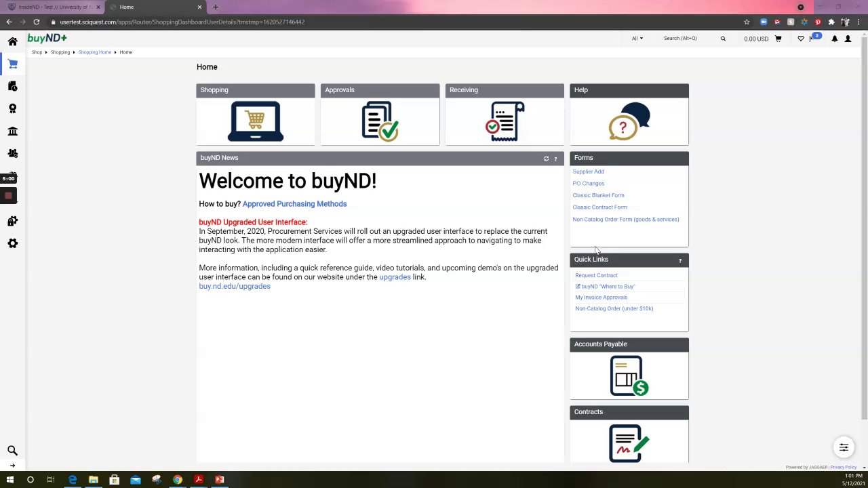This screenshot has width=868, height=488.
Task: Reload the page in Chrome
Action: 37,22
